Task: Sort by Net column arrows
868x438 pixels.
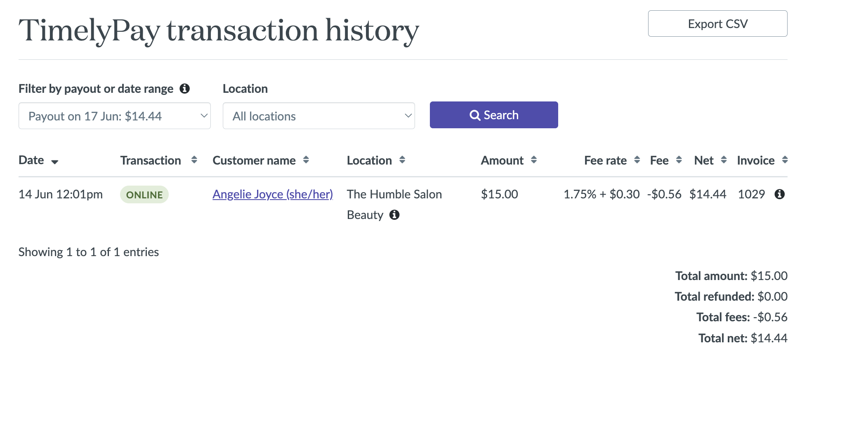Action: [723, 160]
